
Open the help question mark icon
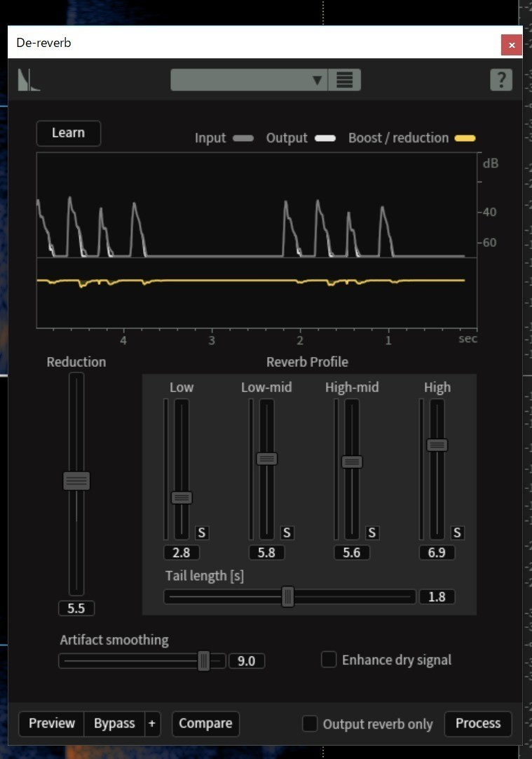pyautogui.click(x=501, y=80)
